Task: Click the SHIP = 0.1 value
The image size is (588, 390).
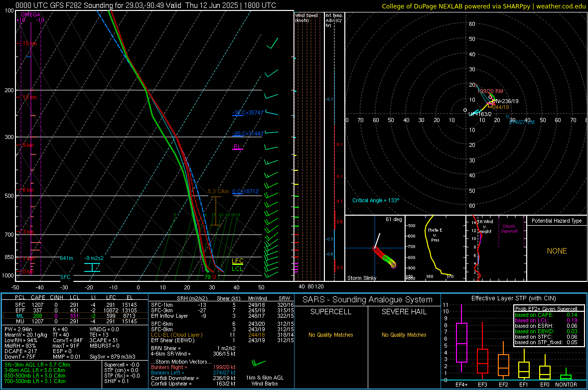Action: tap(117, 381)
